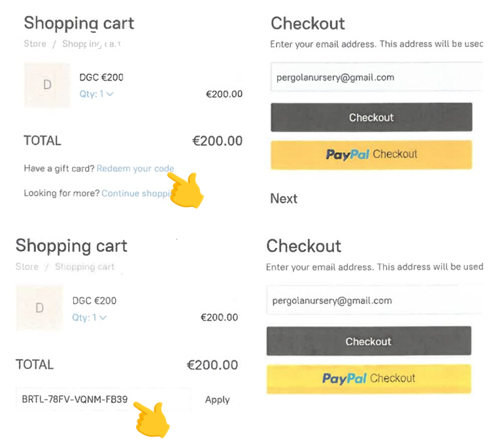500x448 pixels.
Task: Click the pointing hand icon under the gift code field
Action: [x=152, y=419]
